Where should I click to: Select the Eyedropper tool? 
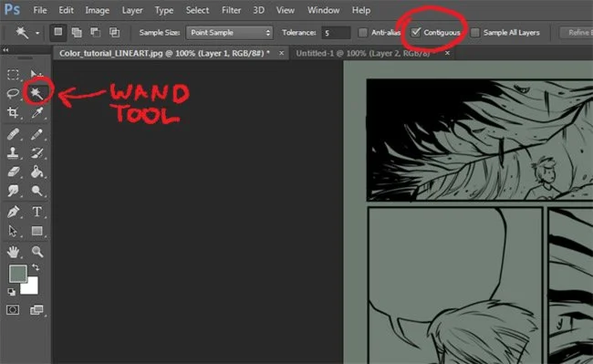tap(37, 112)
